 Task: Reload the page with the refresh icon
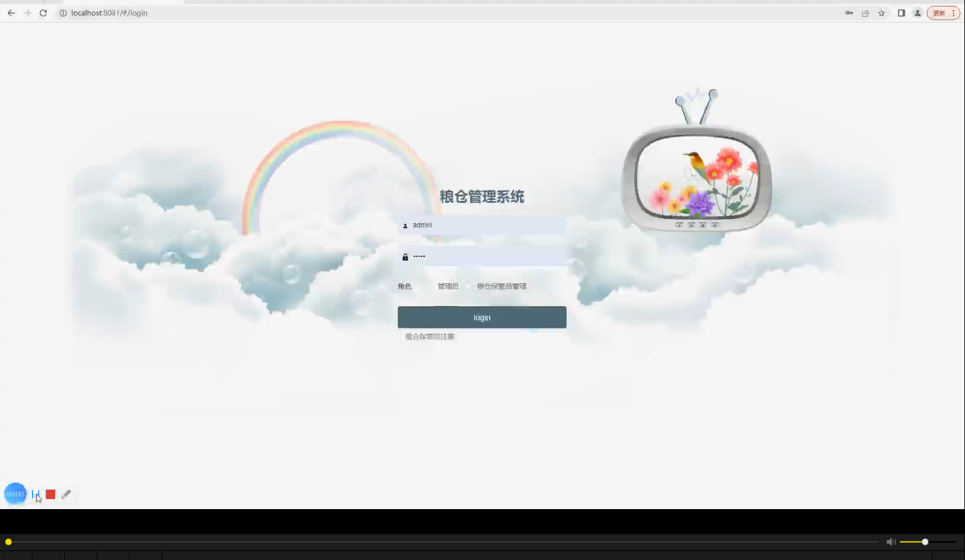pyautogui.click(x=43, y=13)
